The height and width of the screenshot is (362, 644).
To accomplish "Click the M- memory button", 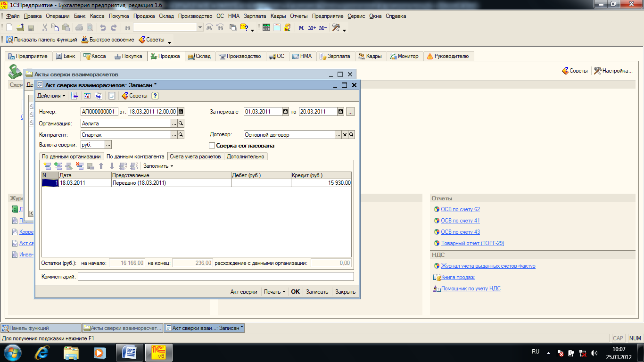I will click(x=322, y=28).
